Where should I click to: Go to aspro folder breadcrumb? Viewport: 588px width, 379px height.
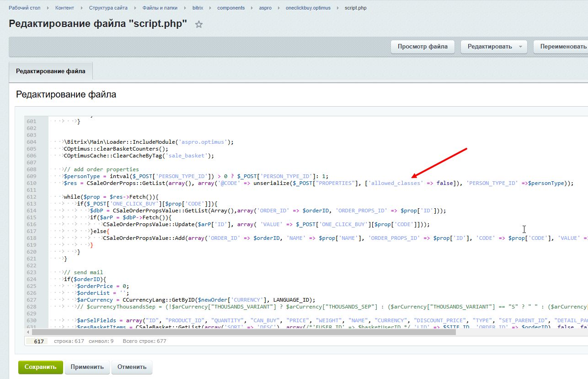coord(265,8)
